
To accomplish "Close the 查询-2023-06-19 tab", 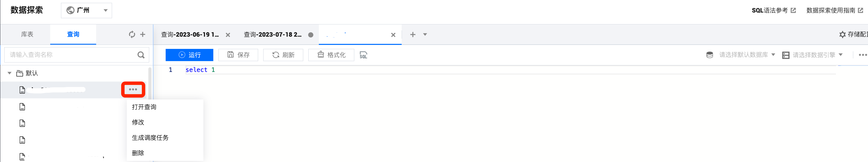I will pyautogui.click(x=228, y=35).
